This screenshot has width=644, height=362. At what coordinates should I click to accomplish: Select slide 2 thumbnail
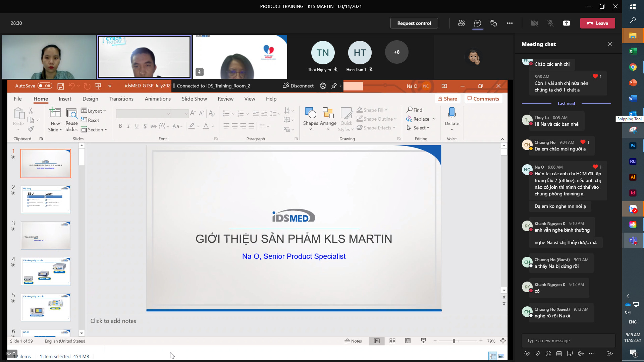click(46, 199)
